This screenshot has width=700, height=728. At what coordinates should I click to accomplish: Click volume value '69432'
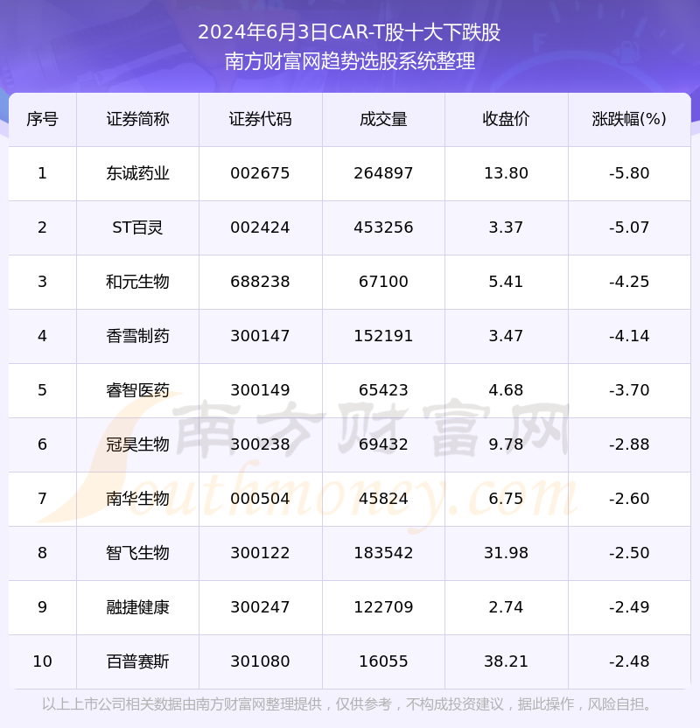pyautogui.click(x=383, y=444)
